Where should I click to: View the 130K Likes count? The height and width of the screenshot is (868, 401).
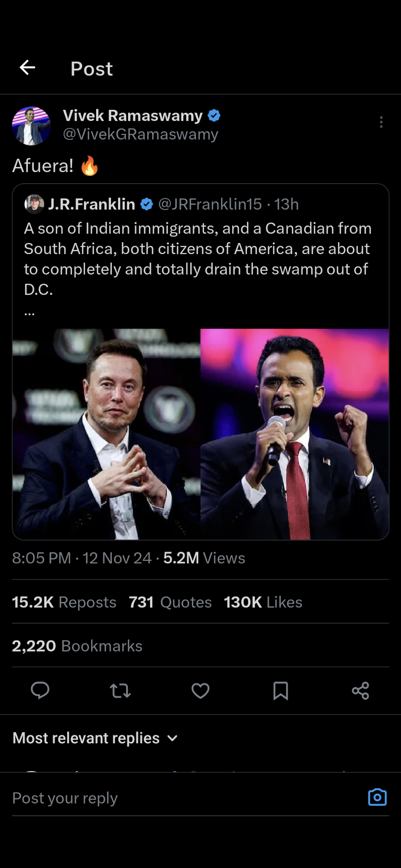pos(263,602)
